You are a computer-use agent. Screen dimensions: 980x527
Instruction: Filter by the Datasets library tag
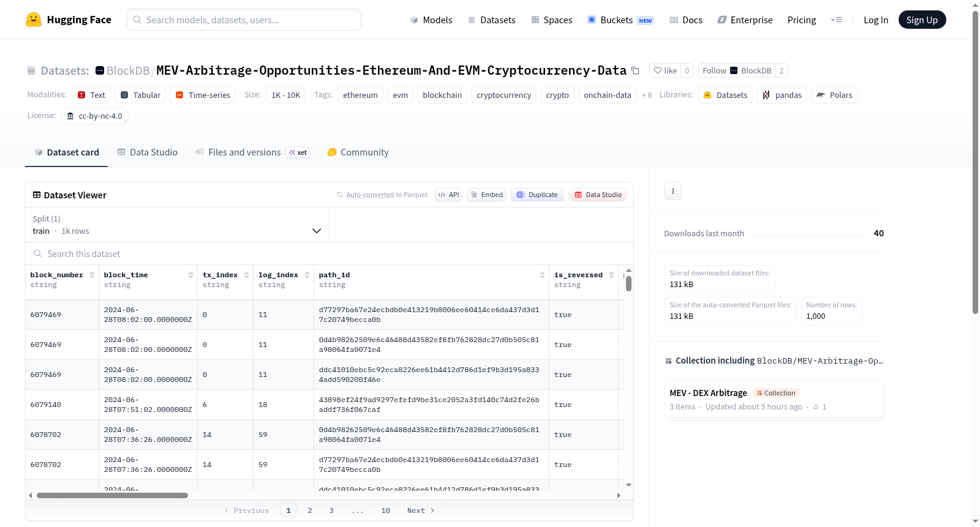[725, 95]
